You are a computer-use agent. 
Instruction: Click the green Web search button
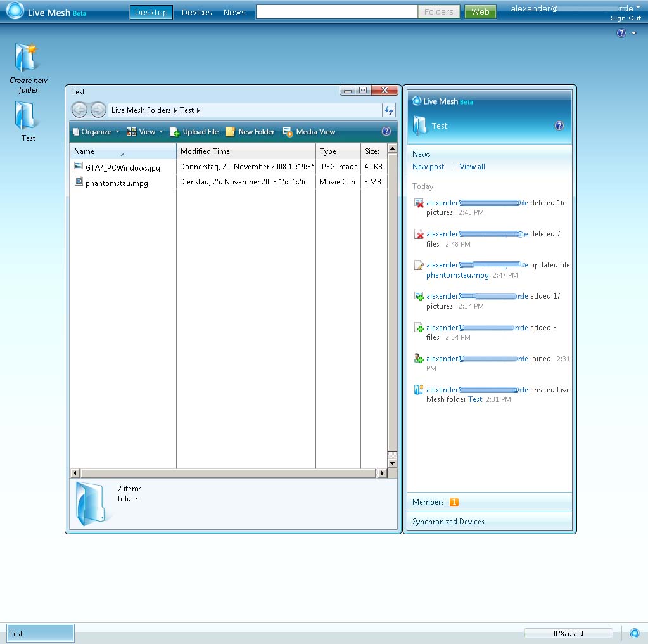[x=480, y=12]
